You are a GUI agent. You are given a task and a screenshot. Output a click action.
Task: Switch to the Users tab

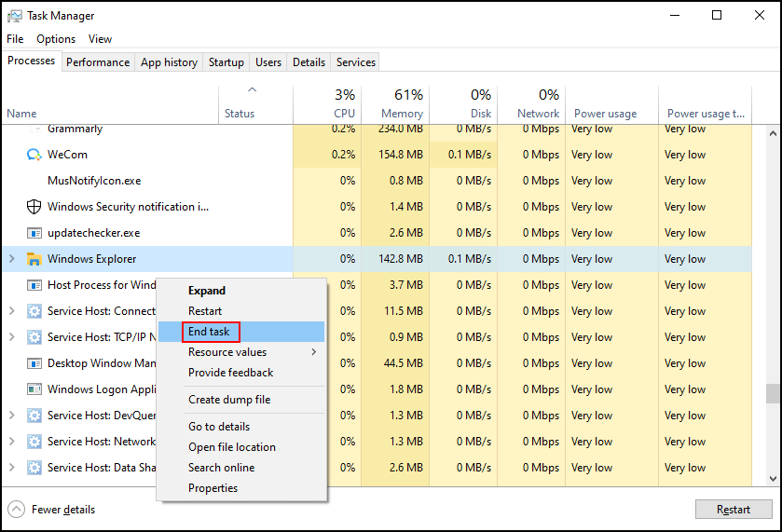click(268, 62)
